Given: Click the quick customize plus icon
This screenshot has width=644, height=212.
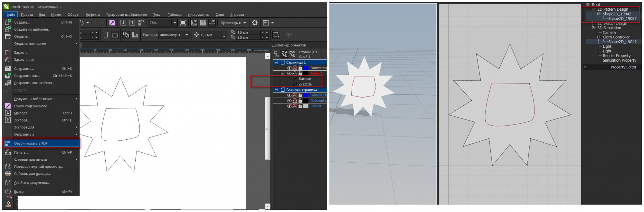Looking at the screenshot, I should pyautogui.click(x=289, y=35).
